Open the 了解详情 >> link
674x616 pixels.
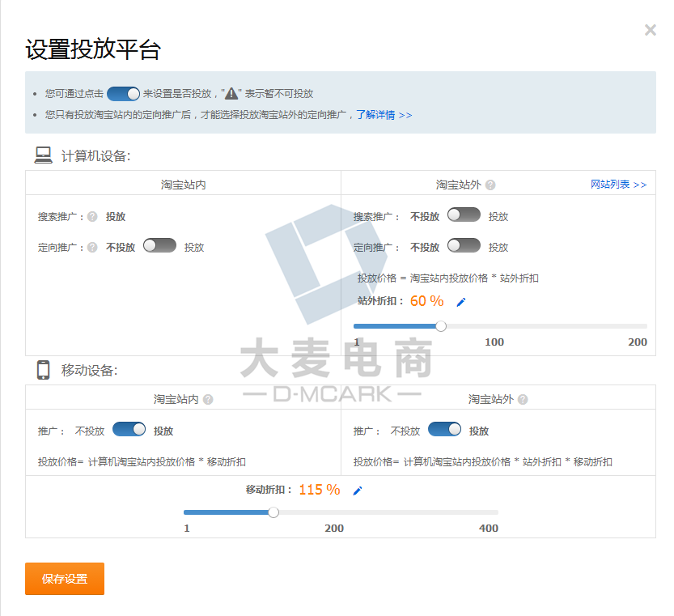point(384,115)
